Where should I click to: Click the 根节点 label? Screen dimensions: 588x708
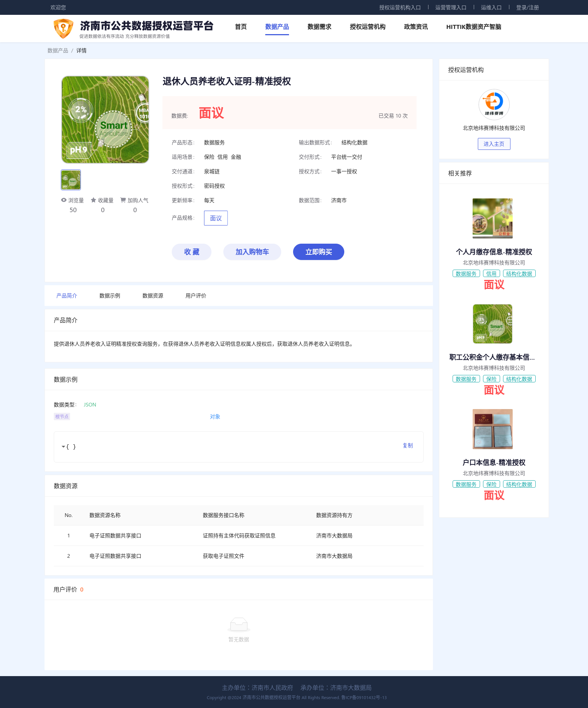[62, 416]
